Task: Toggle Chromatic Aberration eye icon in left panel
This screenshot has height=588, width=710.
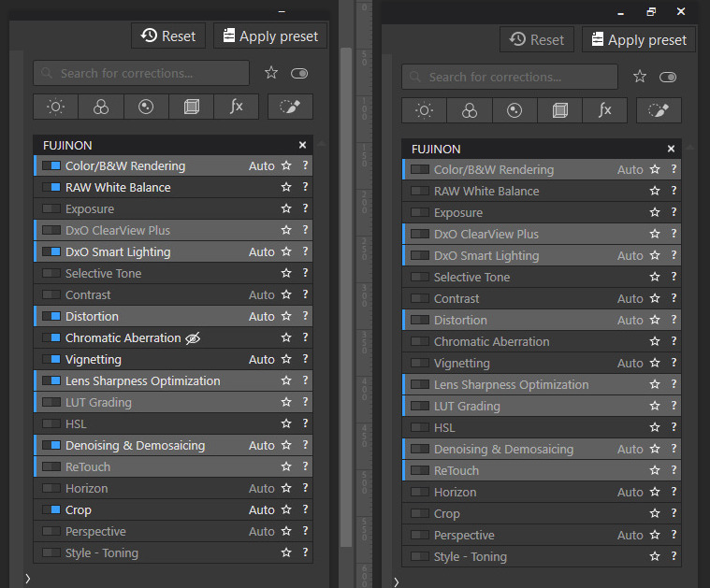Action: pyautogui.click(x=193, y=338)
